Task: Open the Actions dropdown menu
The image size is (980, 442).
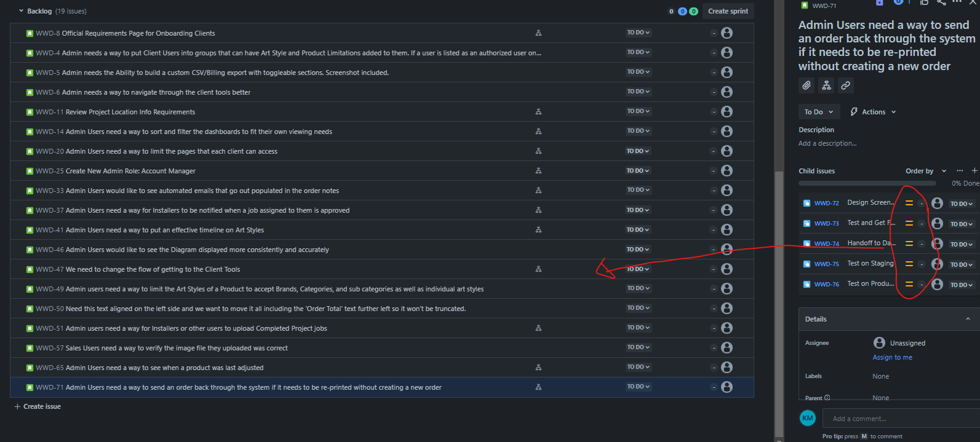Action: (873, 112)
